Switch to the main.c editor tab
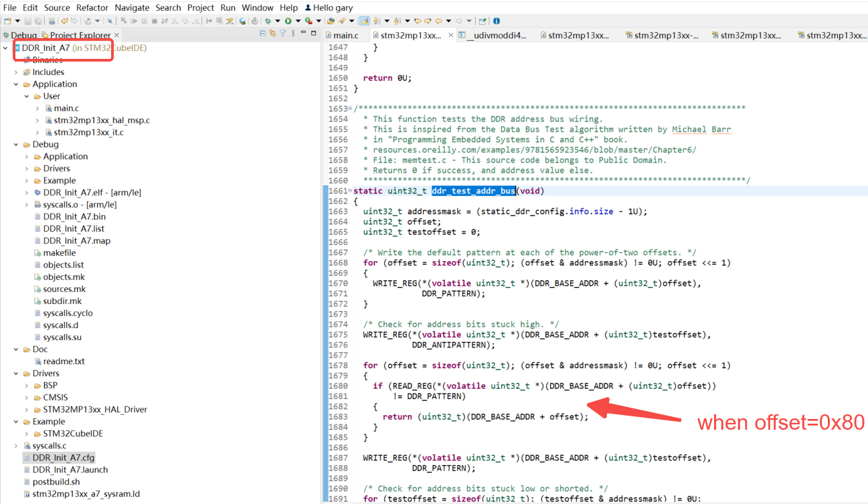 click(346, 35)
